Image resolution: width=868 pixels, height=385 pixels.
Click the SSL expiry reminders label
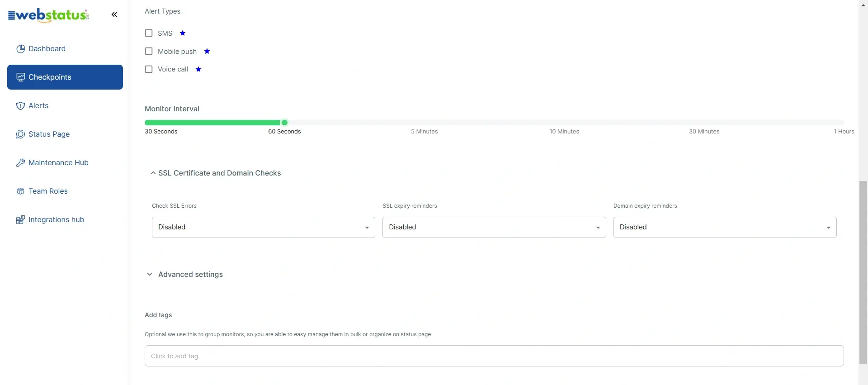[x=410, y=206]
